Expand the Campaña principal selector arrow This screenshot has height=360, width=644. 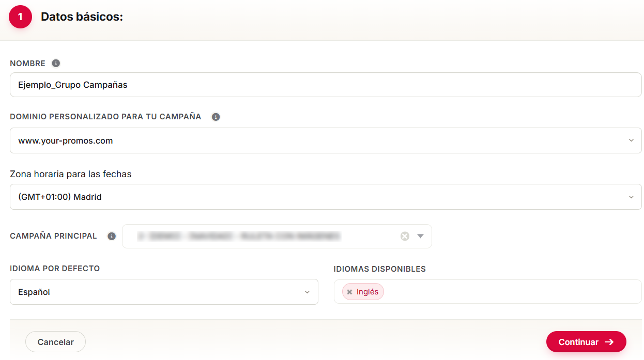(x=420, y=236)
